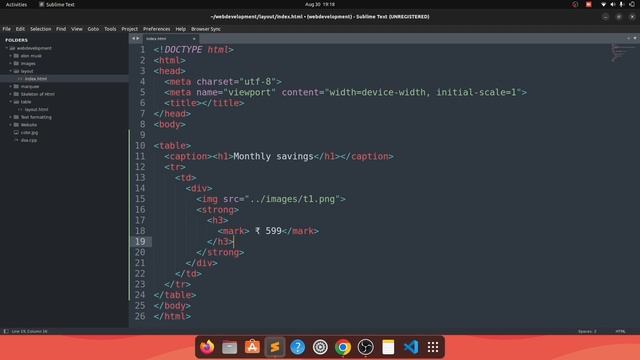Click the network Wi-Fi tray icon
This screenshot has width=640, height=360.
coord(603,4)
